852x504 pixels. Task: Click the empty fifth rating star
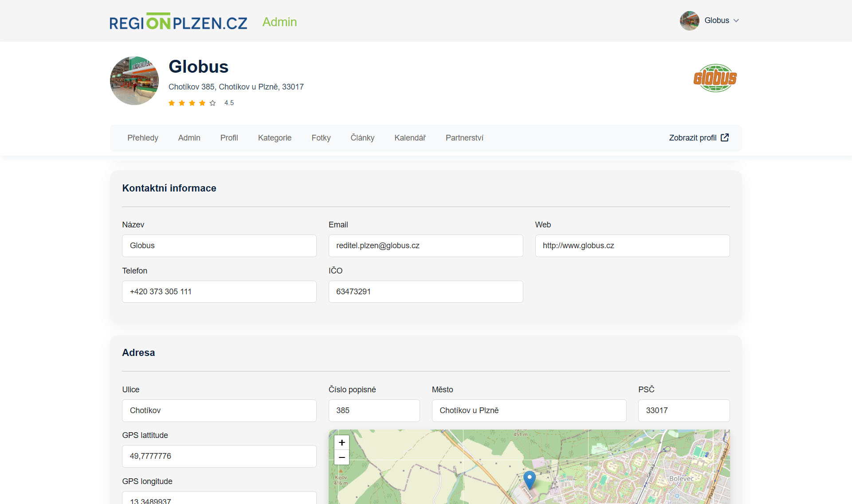[212, 103]
